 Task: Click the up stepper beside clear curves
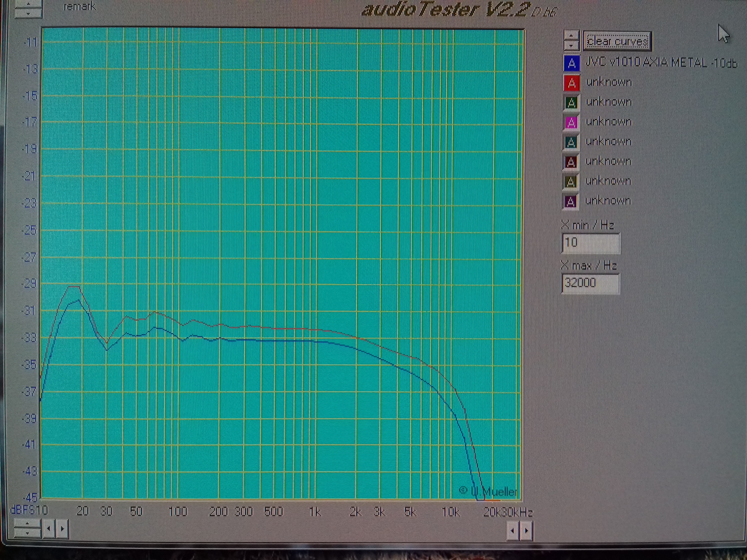571,36
